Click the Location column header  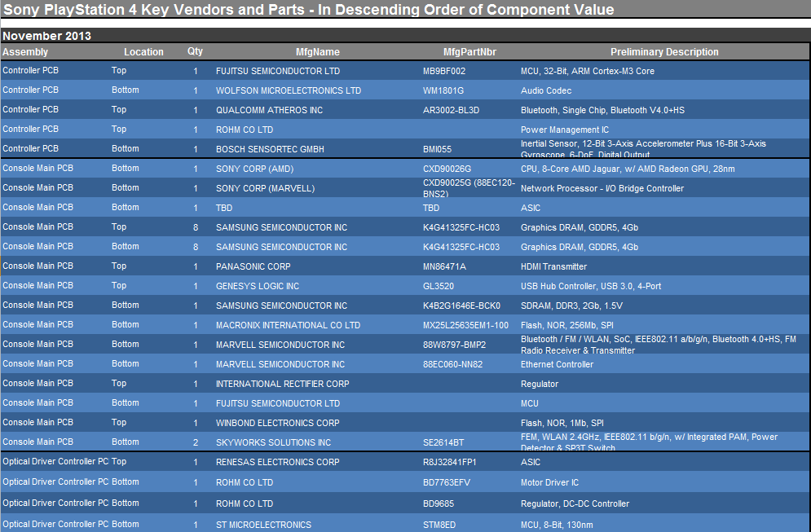143,52
